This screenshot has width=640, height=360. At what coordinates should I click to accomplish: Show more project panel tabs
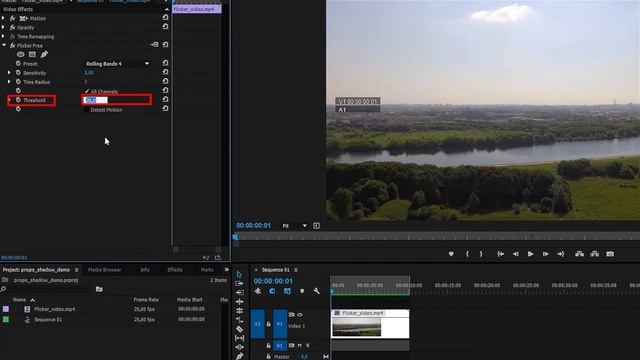[227, 269]
